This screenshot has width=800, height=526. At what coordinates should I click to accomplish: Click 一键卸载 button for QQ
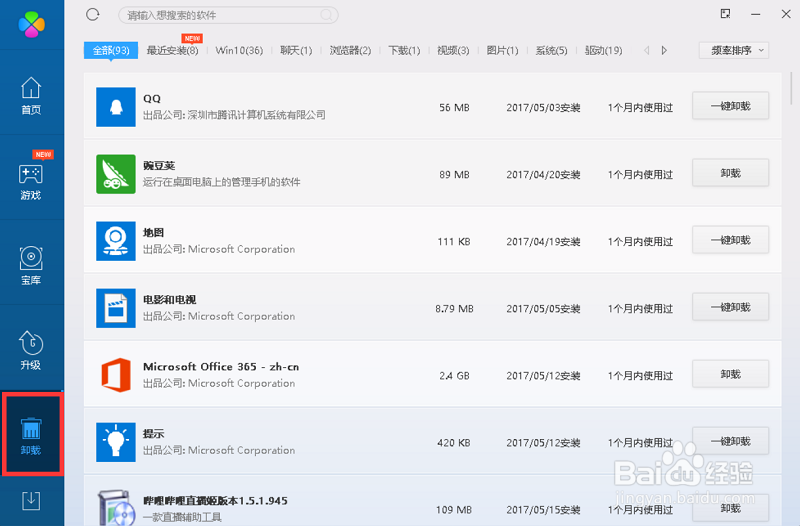point(731,106)
